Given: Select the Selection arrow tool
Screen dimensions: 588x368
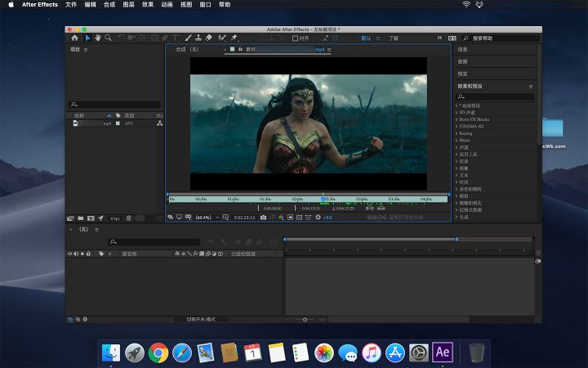Looking at the screenshot, I should pos(87,38).
